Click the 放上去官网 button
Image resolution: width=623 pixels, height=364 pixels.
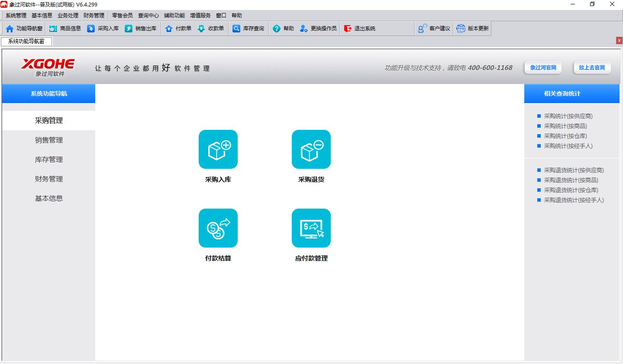click(592, 68)
